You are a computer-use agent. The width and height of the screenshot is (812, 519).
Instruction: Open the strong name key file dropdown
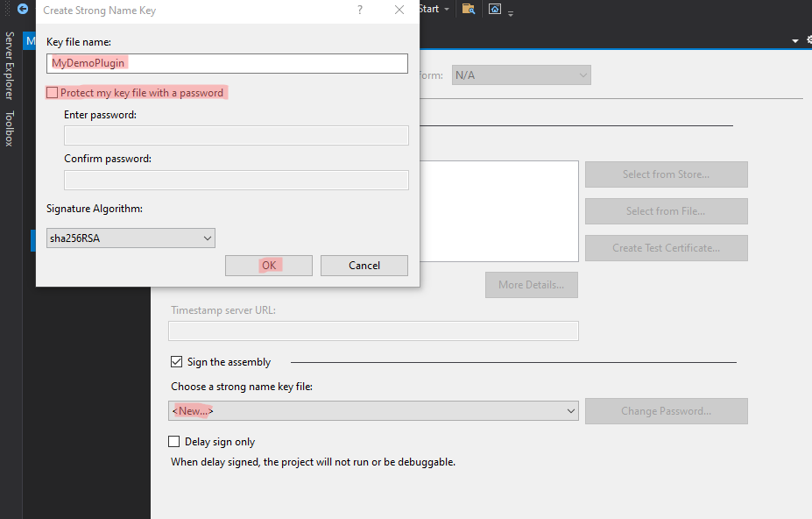click(x=571, y=410)
